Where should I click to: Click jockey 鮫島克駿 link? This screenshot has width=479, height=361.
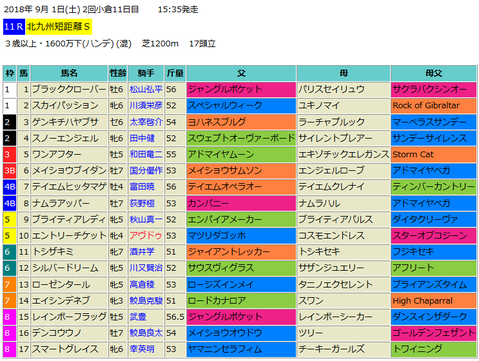[x=146, y=301]
